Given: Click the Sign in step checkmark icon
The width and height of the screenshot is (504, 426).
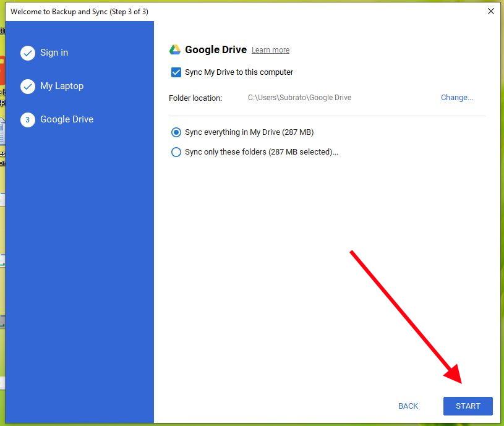Looking at the screenshot, I should pyautogui.click(x=28, y=53).
